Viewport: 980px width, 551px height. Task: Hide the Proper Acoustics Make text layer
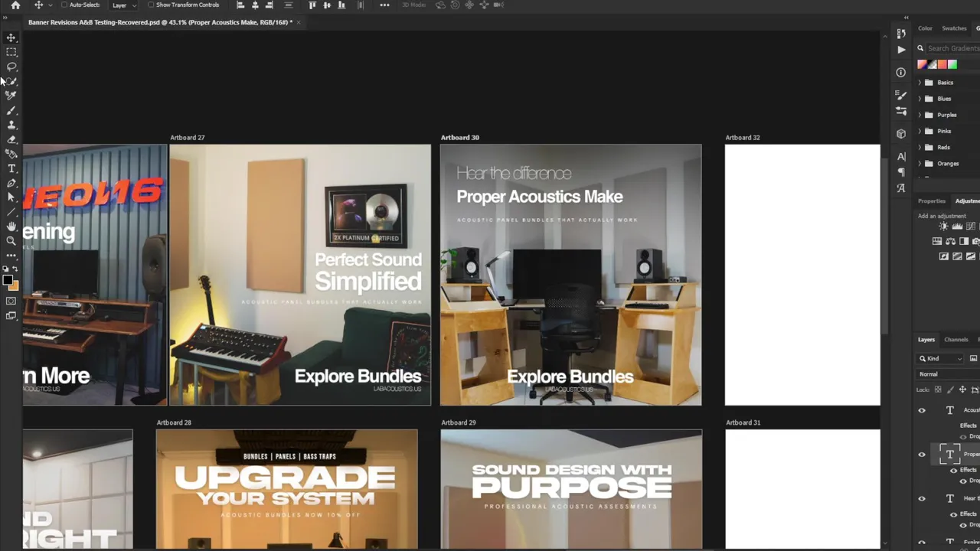[922, 455]
